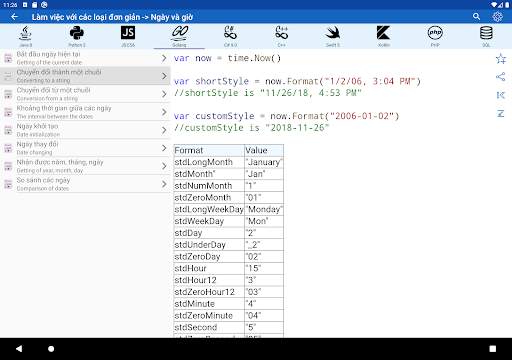Switch to the JS ES6 language tab
The width and height of the screenshot is (512, 360).
pos(128,36)
